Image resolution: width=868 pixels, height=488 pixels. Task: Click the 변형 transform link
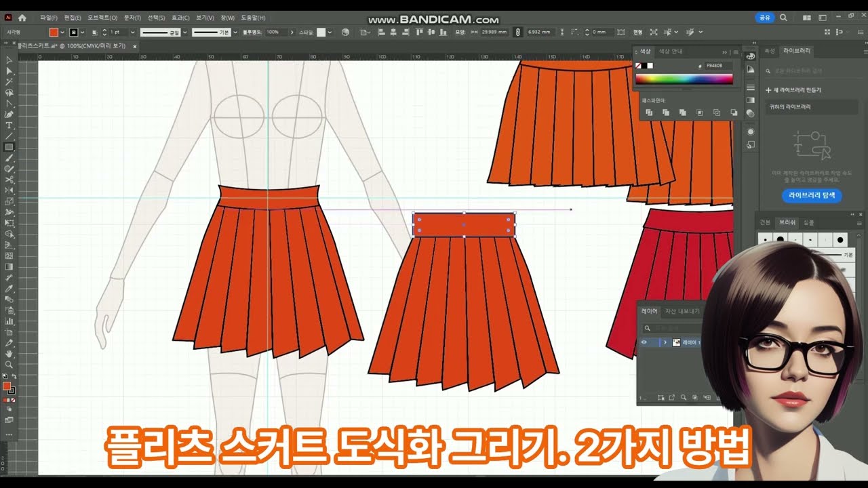637,32
